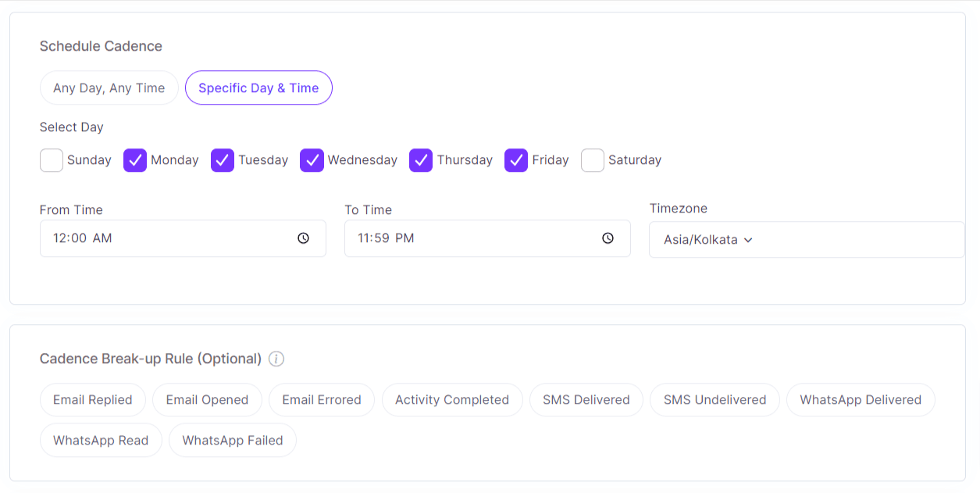Disable the Monday checkbox
The height and width of the screenshot is (493, 980).
pos(134,159)
